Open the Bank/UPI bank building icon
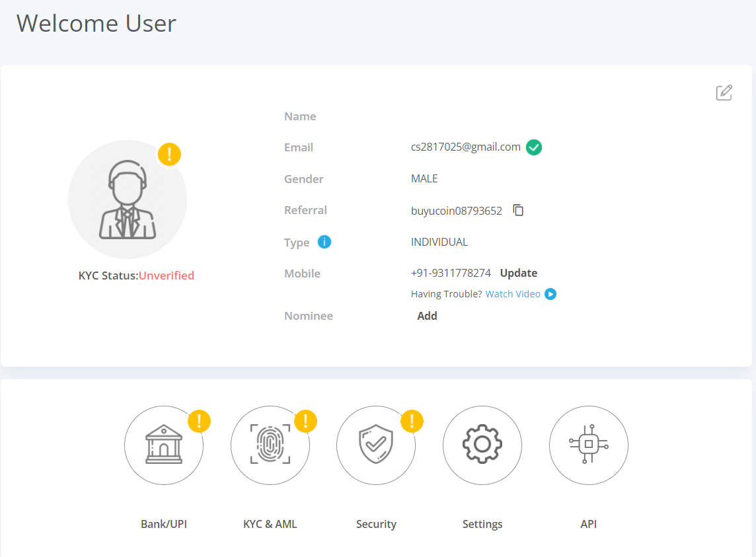 coord(164,445)
